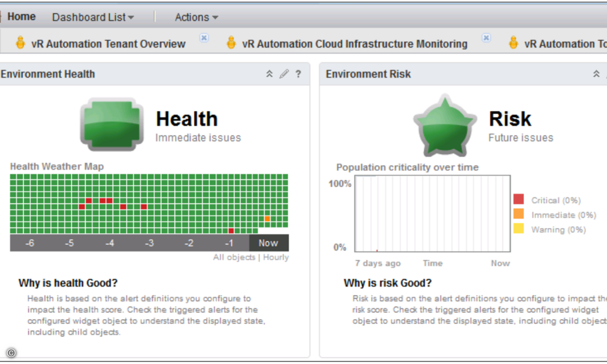Screen dimensions: 607x364
Task: Click the 7 days ago axis label
Action: pyautogui.click(x=378, y=263)
